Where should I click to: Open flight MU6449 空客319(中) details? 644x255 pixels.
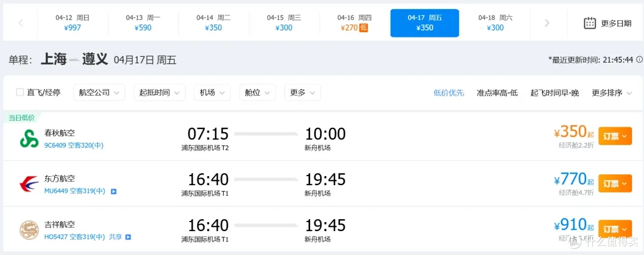pyautogui.click(x=75, y=191)
